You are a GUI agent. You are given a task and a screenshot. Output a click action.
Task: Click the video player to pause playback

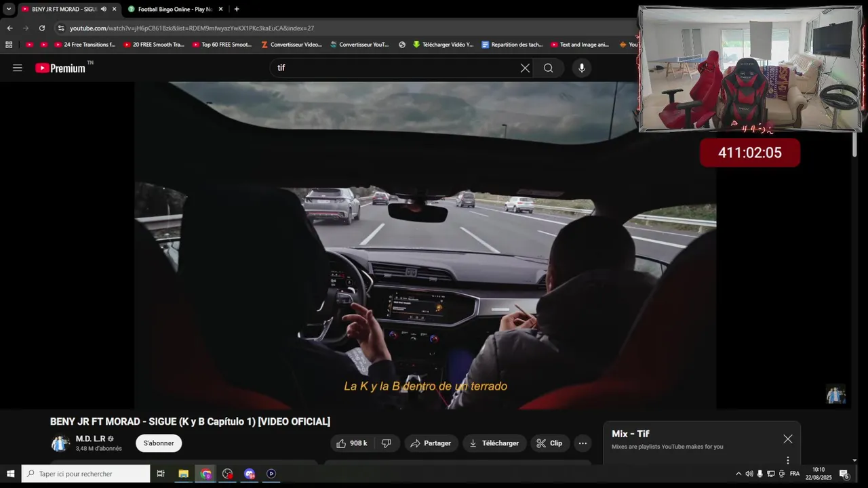[425, 245]
